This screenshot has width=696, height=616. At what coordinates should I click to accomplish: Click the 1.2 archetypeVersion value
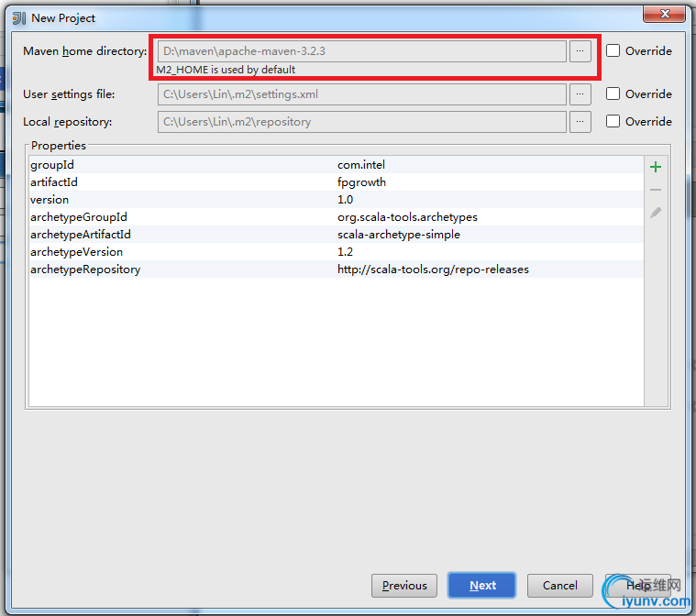click(345, 252)
